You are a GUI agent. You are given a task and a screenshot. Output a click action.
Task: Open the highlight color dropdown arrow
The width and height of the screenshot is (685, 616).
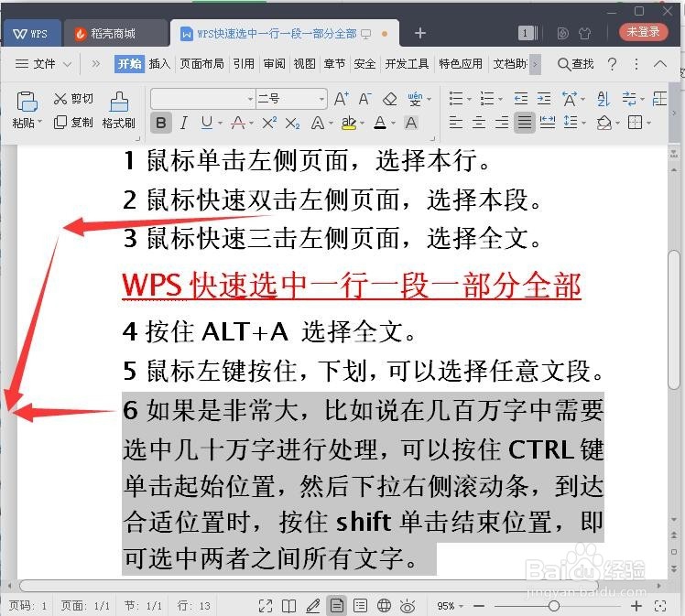coord(363,124)
